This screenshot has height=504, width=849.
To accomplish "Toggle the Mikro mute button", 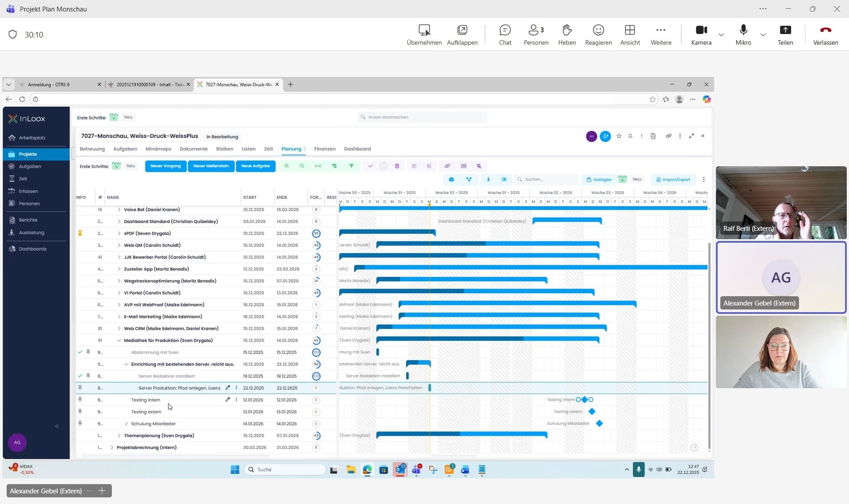I will (x=743, y=35).
